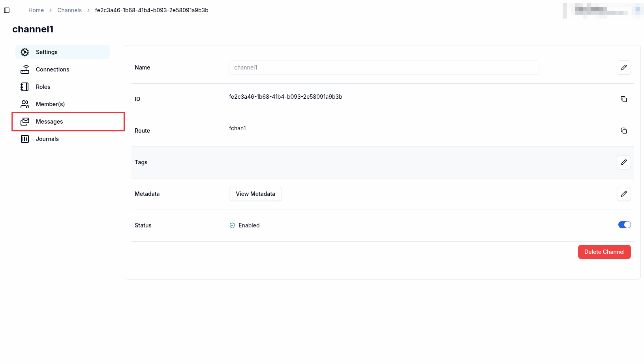644x364 pixels.
Task: Open the Roles section
Action: click(43, 87)
